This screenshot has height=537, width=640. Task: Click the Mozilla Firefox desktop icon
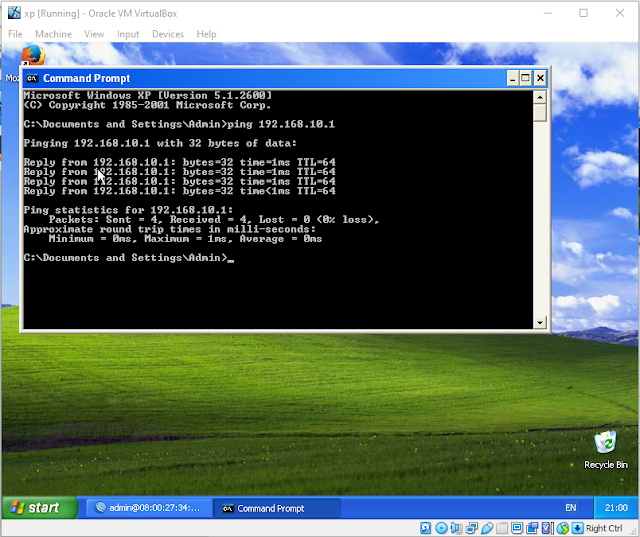[x=33, y=55]
